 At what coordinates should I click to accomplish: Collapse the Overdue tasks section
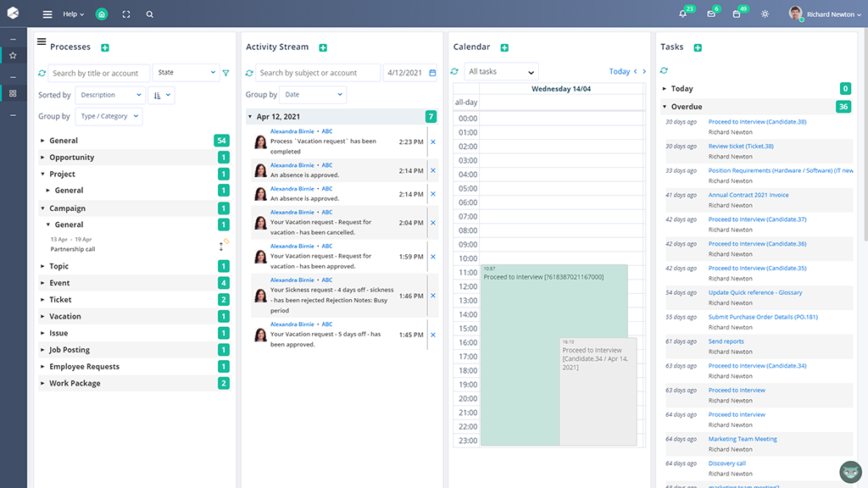(665, 107)
